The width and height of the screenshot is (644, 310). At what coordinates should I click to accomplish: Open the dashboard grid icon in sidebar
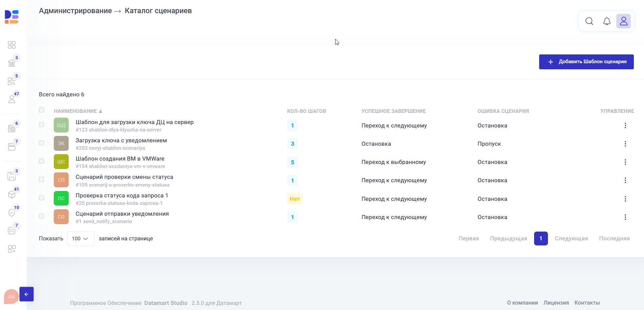click(12, 45)
